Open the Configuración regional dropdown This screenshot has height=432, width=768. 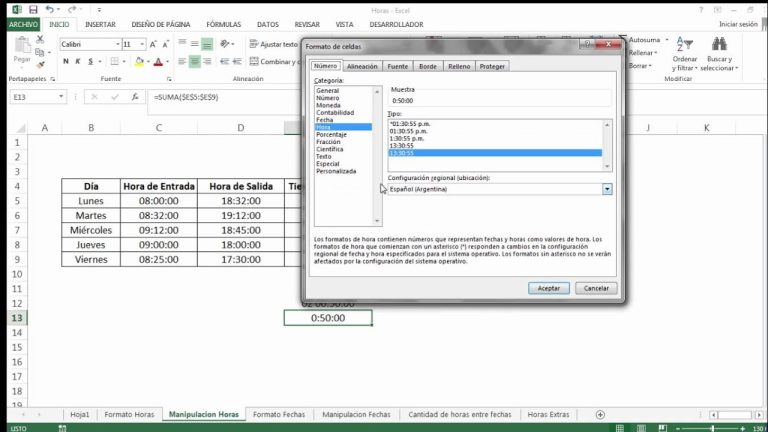(607, 189)
